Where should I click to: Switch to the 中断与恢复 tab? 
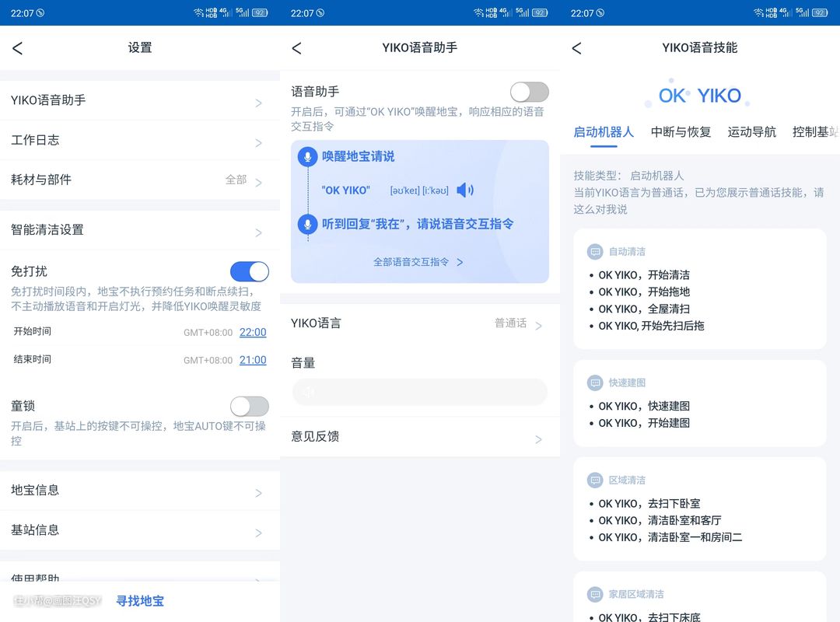coord(681,132)
